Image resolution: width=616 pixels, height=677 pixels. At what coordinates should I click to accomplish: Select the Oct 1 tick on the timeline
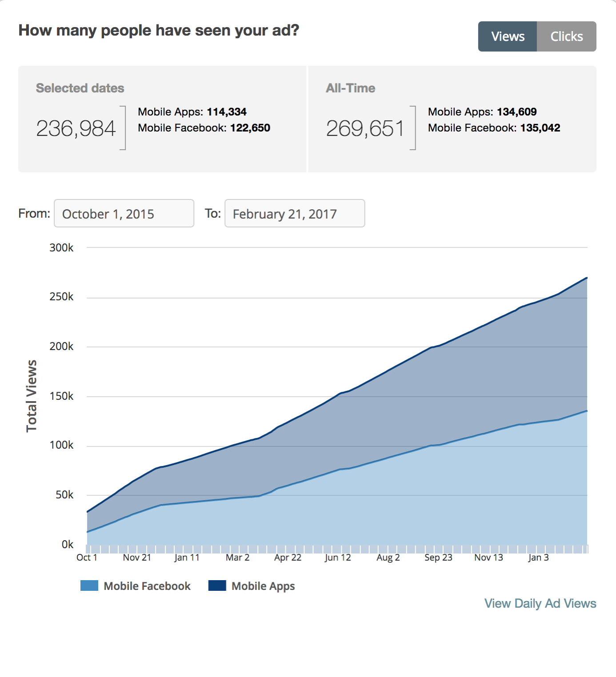[87, 557]
